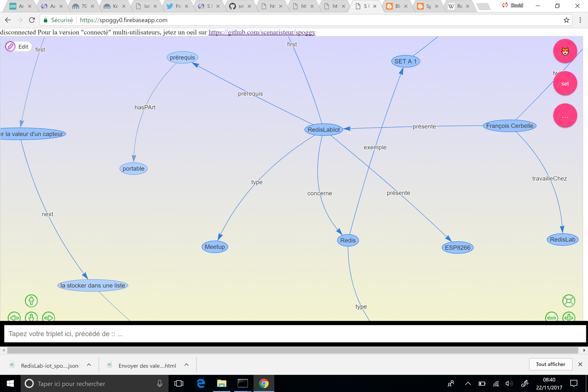Bookmark this page with the star
The image size is (588, 392).
[x=566, y=20]
